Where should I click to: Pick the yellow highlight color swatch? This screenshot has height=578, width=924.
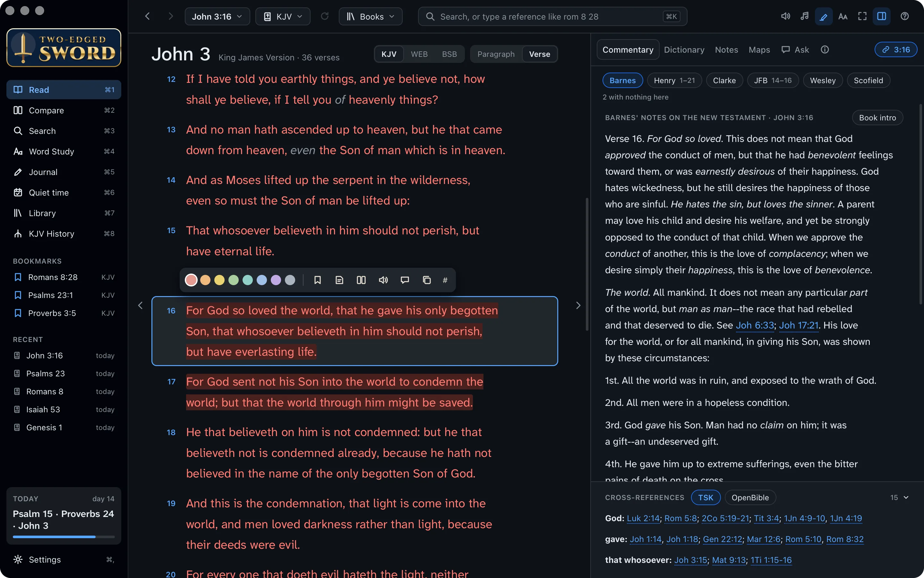[219, 280]
